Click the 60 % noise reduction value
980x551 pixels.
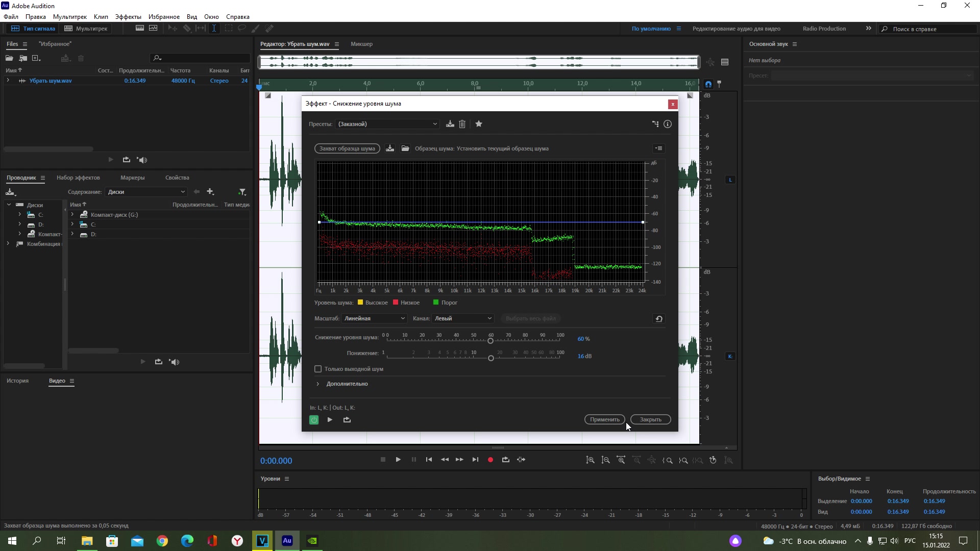point(583,339)
